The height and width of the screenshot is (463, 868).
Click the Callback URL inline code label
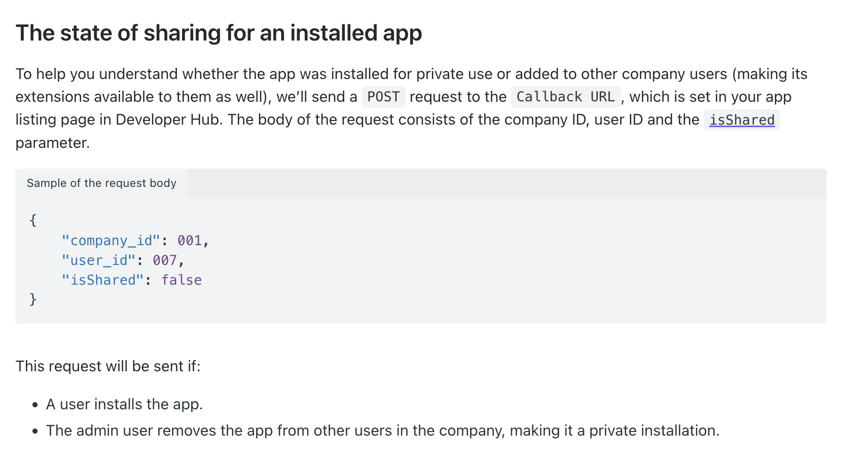tap(565, 97)
